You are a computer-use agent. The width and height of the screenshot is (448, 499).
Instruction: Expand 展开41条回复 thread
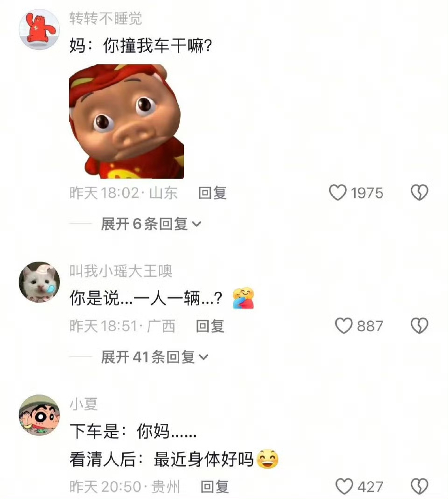click(154, 357)
